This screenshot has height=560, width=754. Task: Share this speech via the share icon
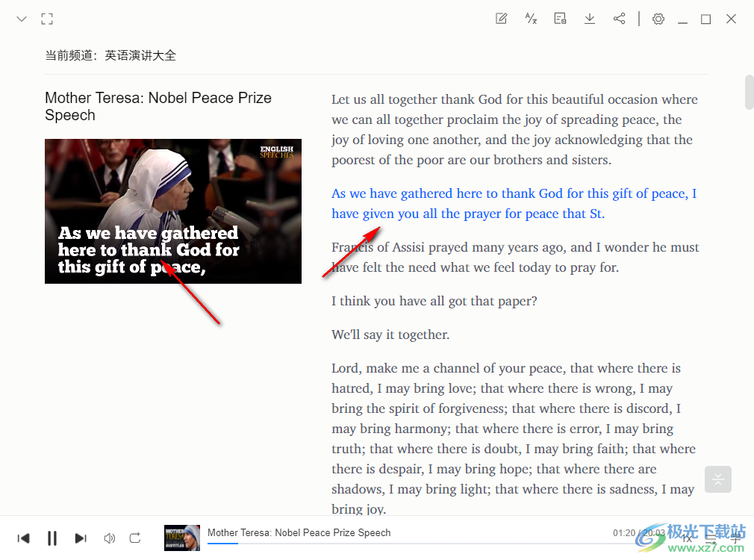pyautogui.click(x=619, y=19)
